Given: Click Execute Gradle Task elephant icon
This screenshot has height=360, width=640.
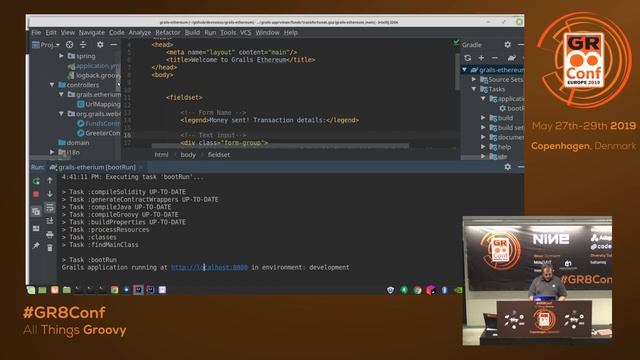Looking at the screenshot, I should tap(512, 58).
